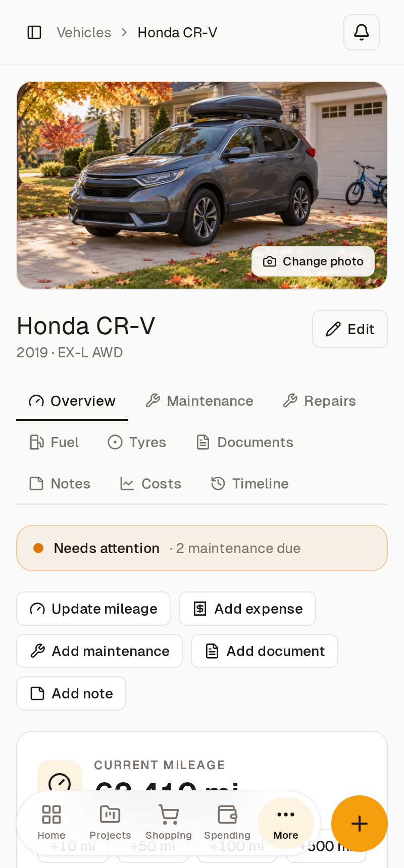Open the Notes tab
Screen dimensions: 404x868
click(60, 483)
